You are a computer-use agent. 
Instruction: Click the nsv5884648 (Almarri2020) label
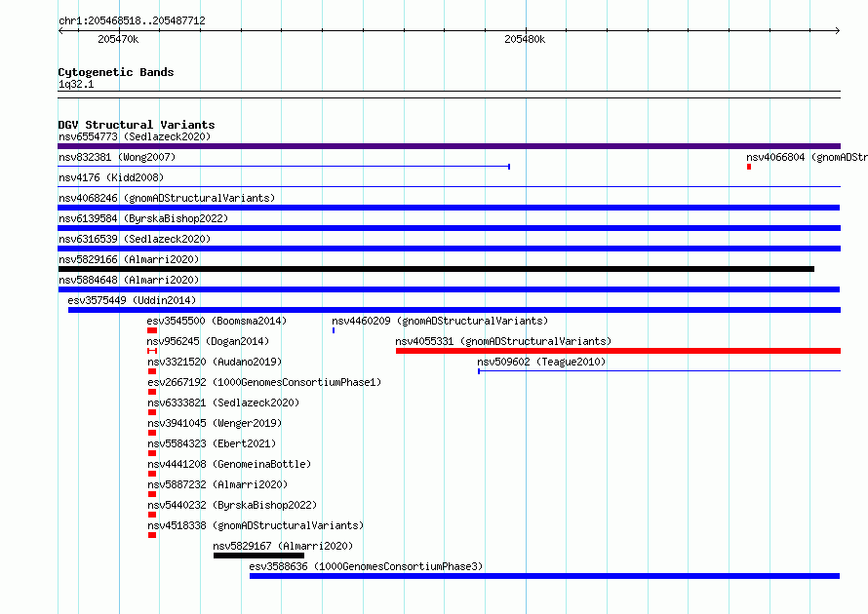[x=129, y=280]
